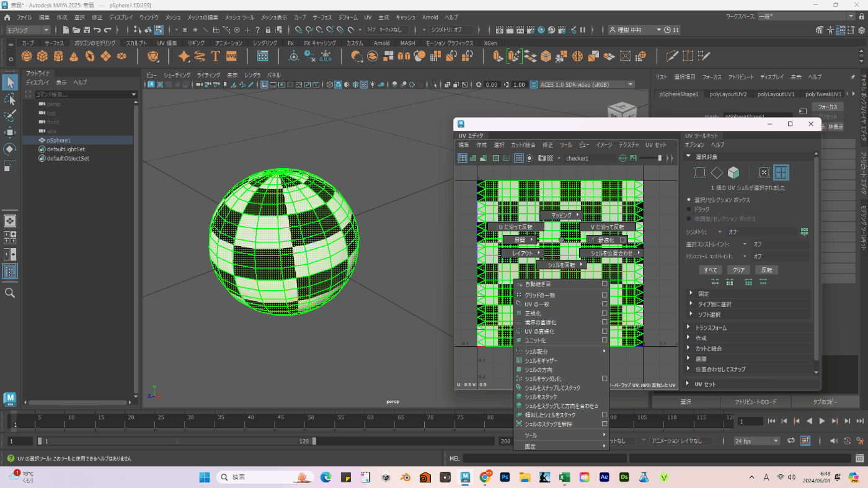The height and width of the screenshot is (488, 868).
Task: Select the Move tool in Tool Box
Action: click(x=10, y=132)
